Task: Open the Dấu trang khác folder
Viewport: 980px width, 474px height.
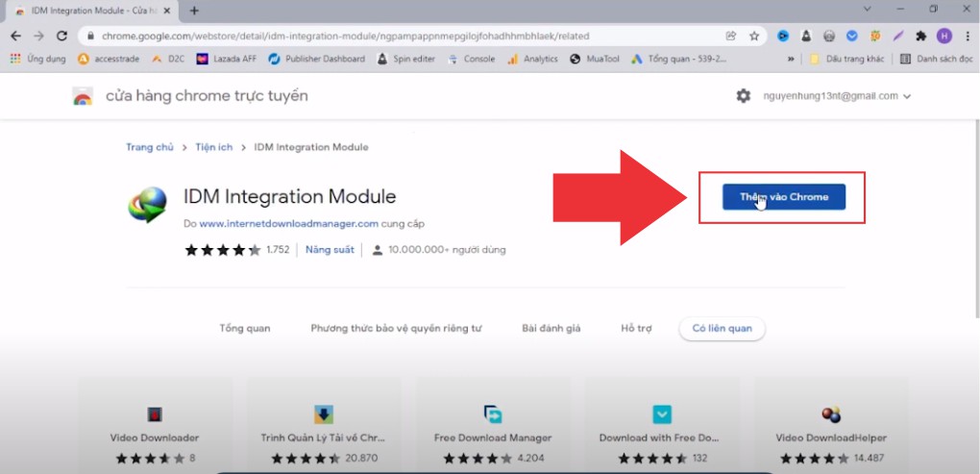Action: click(846, 59)
